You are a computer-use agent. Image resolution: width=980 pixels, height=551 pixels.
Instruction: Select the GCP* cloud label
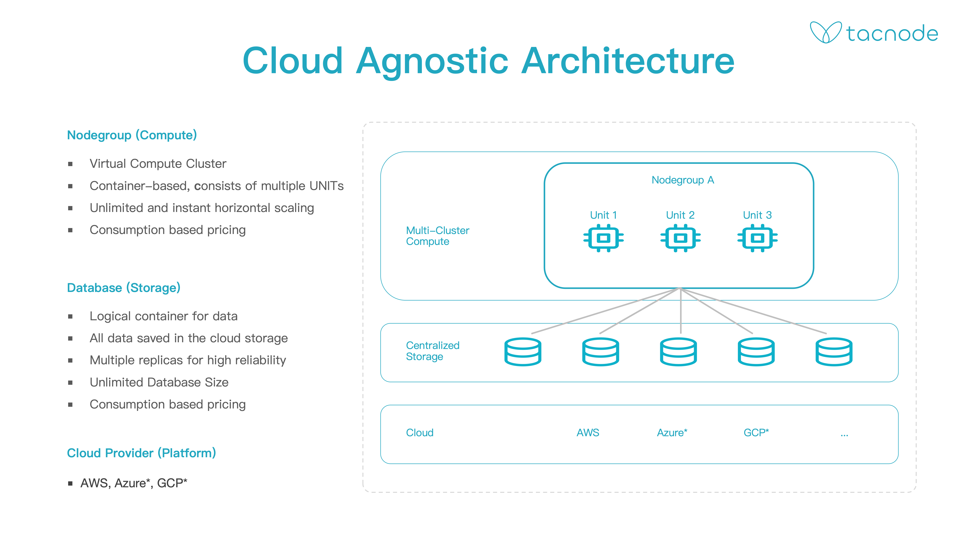(756, 433)
